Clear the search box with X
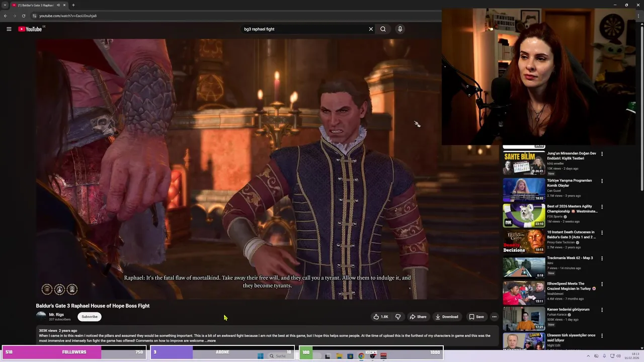 (371, 29)
